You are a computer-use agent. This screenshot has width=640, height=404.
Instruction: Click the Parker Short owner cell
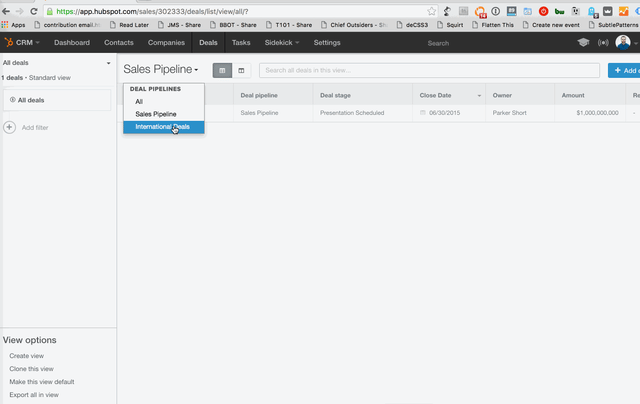509,113
